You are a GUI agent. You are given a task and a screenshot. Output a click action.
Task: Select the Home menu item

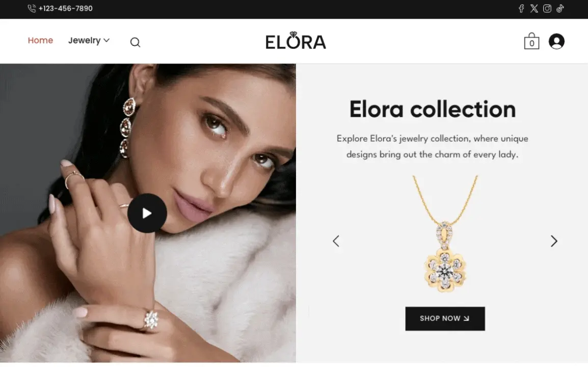pos(40,40)
